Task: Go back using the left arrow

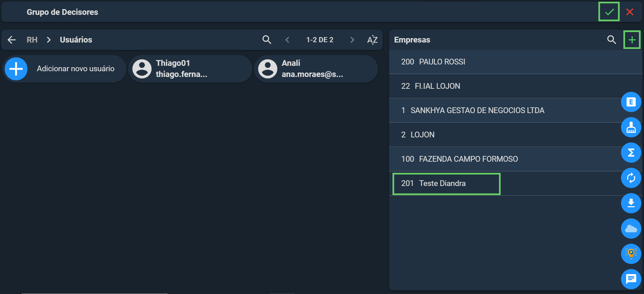Action: coord(12,40)
